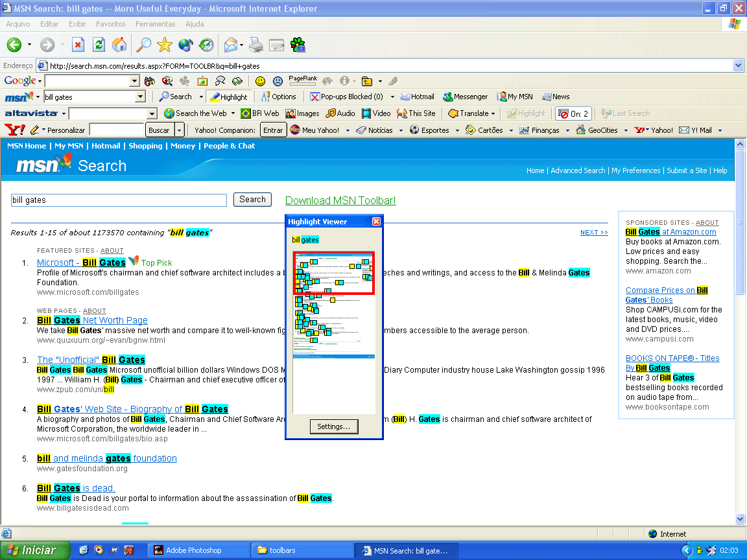
Task: Toggle the MSN toolbar Highlight button
Action: tap(229, 97)
